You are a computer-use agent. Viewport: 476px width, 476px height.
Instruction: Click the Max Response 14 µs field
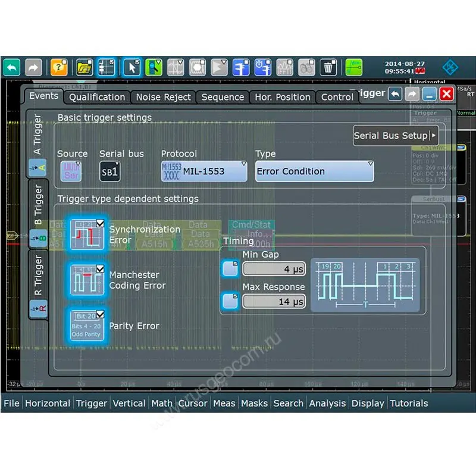(273, 302)
